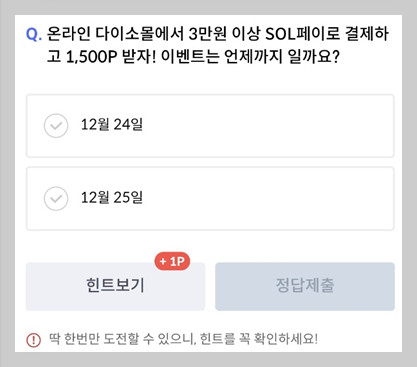Click empty area of the 12월 24일 card
This screenshot has height=367, width=417.
point(267,126)
